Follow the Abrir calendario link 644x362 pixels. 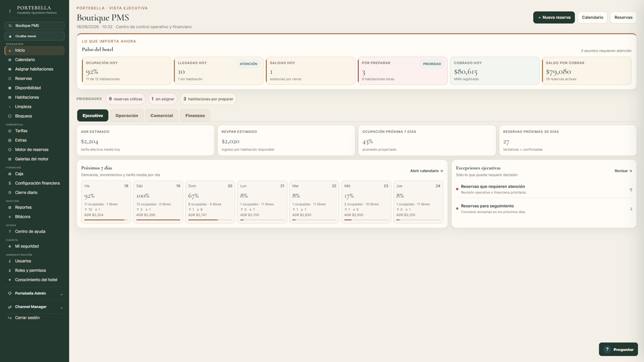pyautogui.click(x=427, y=171)
